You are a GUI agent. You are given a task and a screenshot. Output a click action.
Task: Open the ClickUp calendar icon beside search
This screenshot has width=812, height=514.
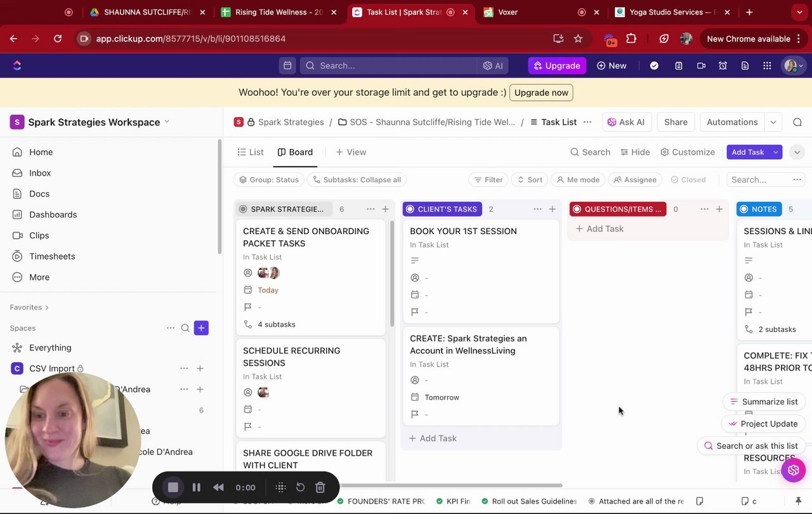[287, 65]
